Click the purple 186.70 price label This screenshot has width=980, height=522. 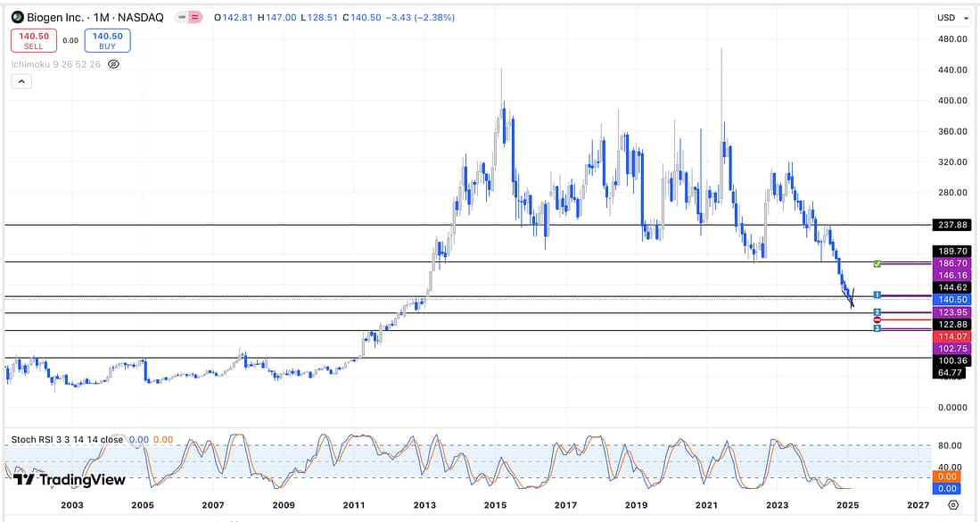pyautogui.click(x=949, y=264)
